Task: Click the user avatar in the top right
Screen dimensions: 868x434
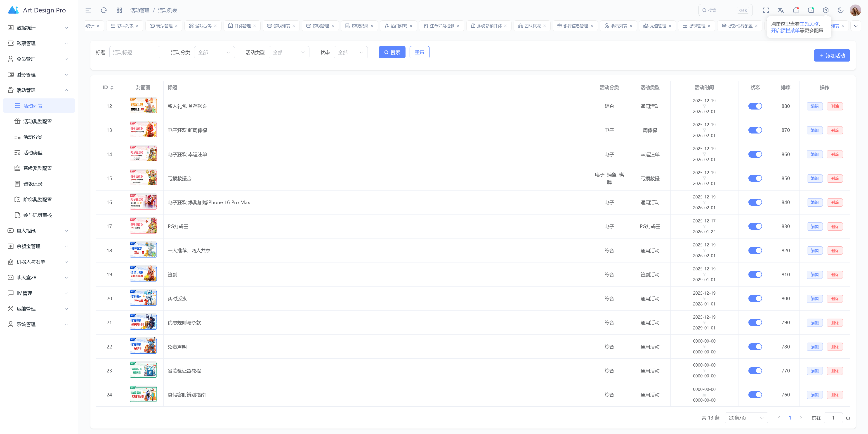Action: coord(855,10)
